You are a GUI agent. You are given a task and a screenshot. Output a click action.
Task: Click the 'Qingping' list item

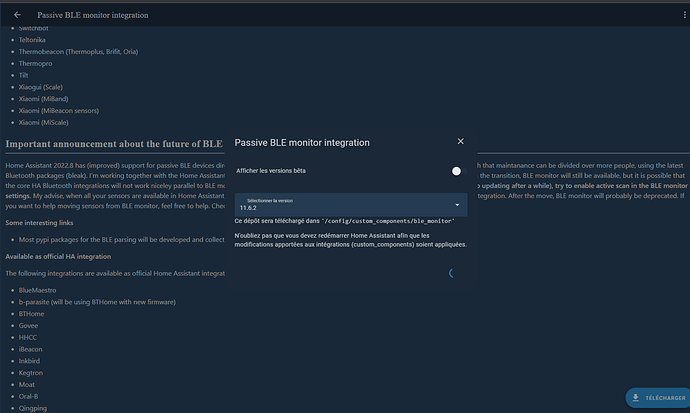(33, 409)
